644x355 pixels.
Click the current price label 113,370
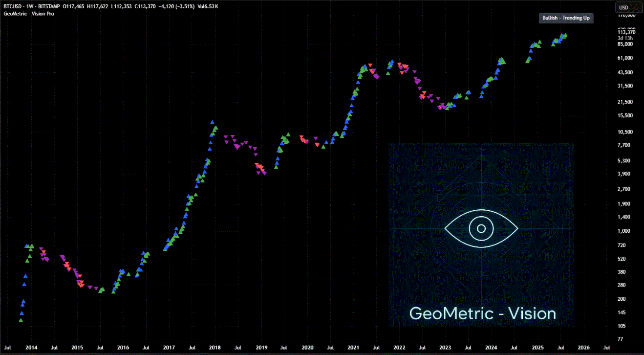coord(627,31)
